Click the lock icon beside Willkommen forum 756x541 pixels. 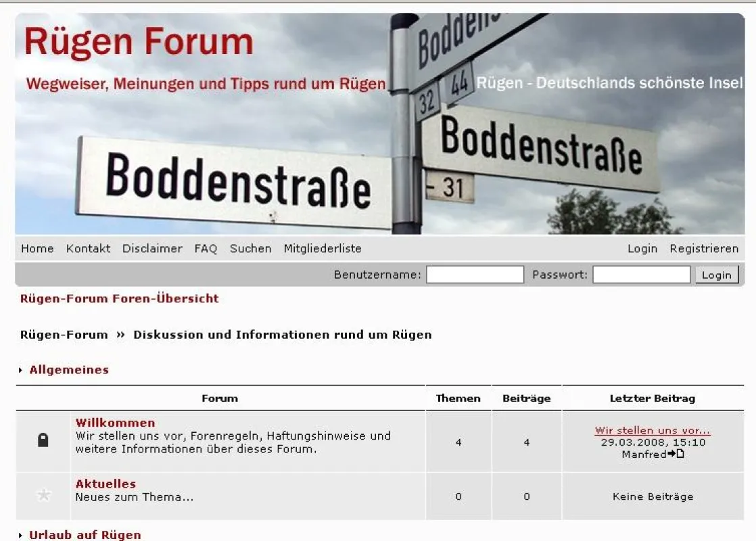click(x=43, y=440)
